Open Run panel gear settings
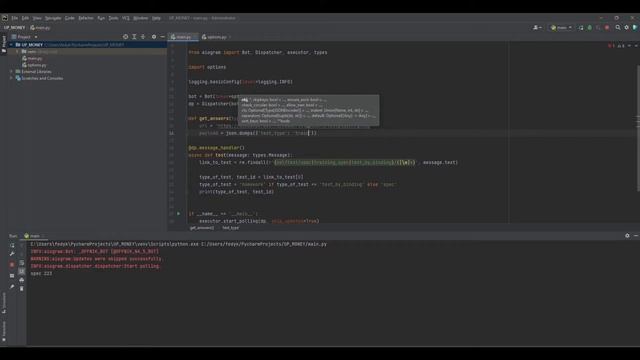Image resolution: width=640 pixels, height=360 pixels. tap(627, 236)
